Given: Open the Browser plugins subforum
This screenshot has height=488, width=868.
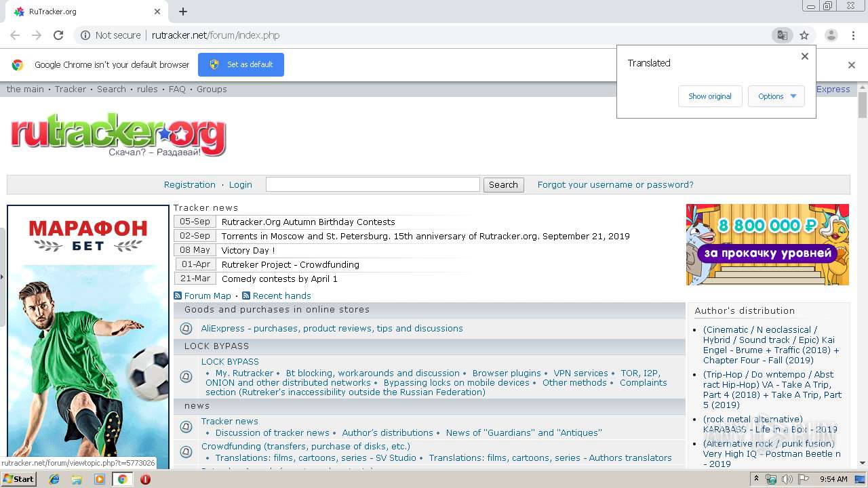Looking at the screenshot, I should [x=507, y=373].
